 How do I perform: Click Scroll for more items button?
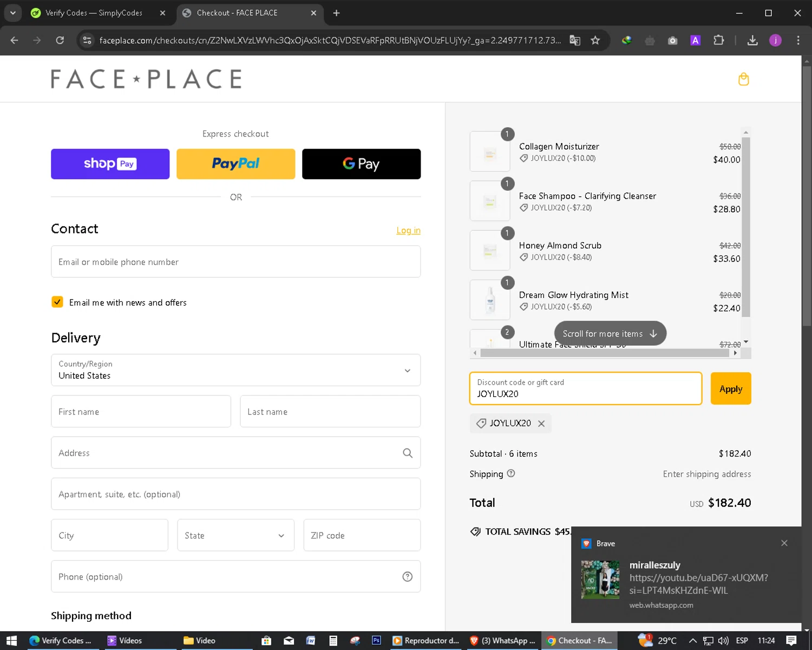pos(610,334)
